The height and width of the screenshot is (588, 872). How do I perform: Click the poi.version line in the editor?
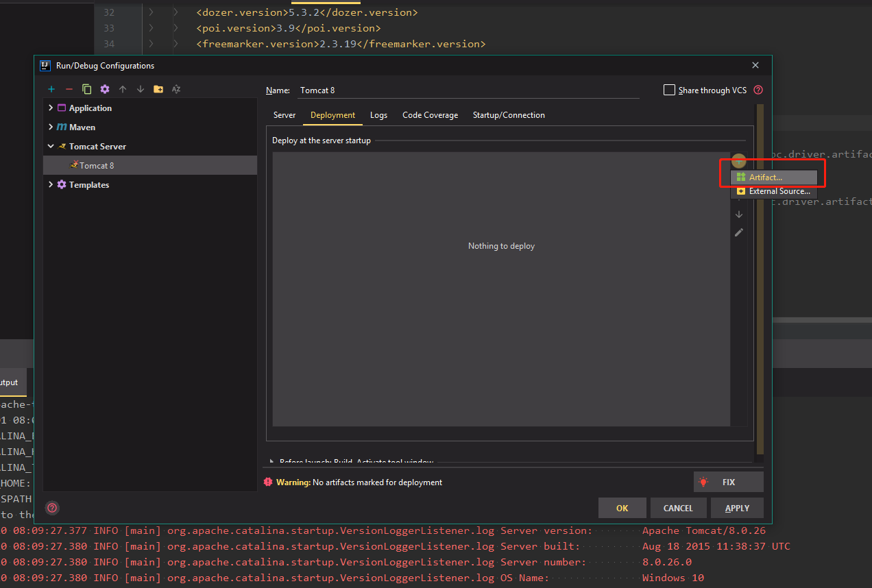(288, 28)
